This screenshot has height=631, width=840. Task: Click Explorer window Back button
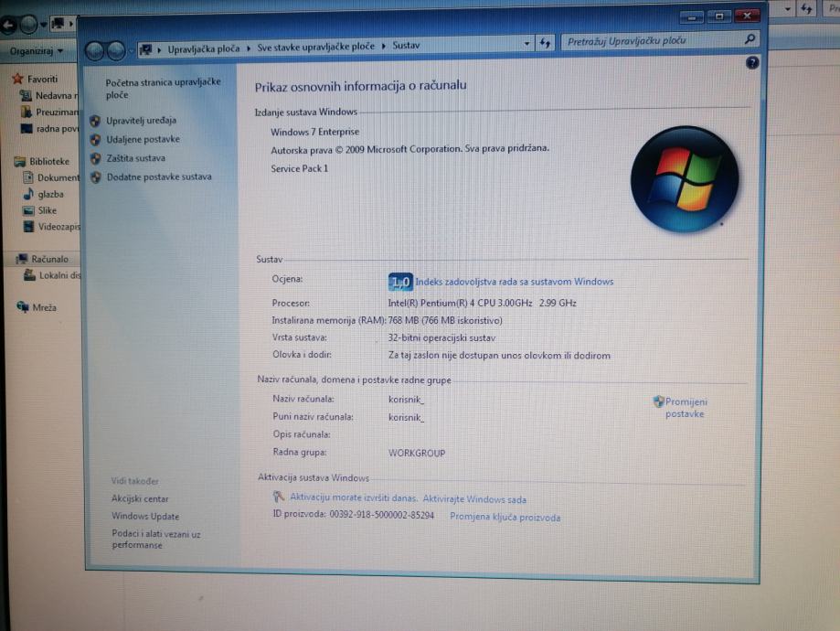pos(7,25)
